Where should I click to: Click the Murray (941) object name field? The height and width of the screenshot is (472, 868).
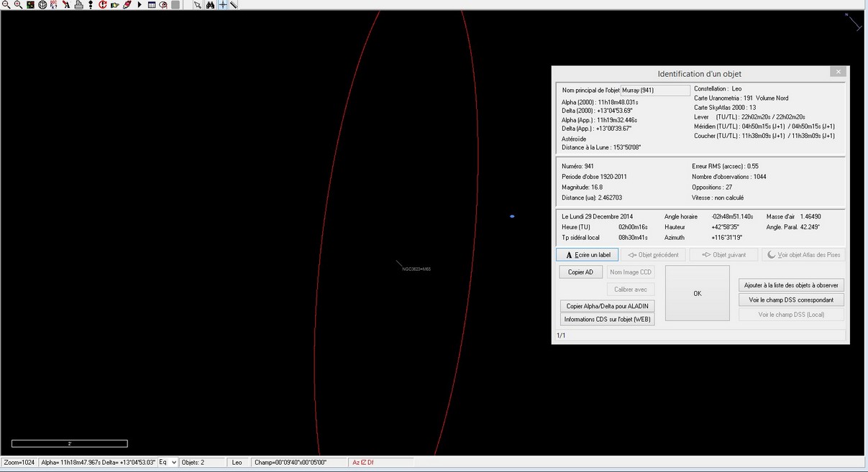tap(655, 90)
